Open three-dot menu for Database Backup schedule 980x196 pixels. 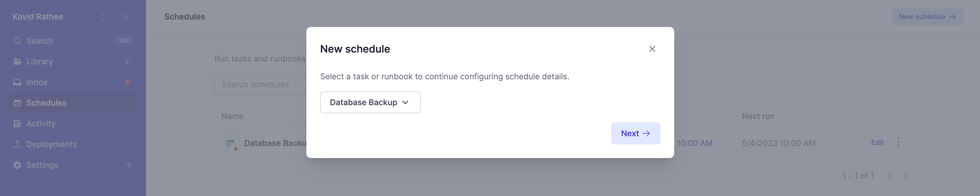pos(898,142)
